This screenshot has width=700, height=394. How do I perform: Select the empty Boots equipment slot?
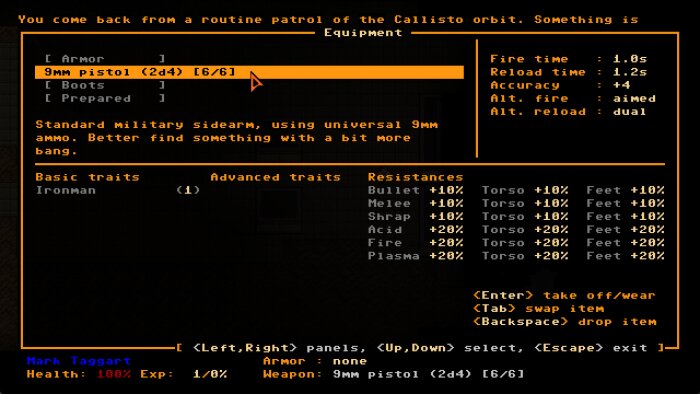pos(105,85)
